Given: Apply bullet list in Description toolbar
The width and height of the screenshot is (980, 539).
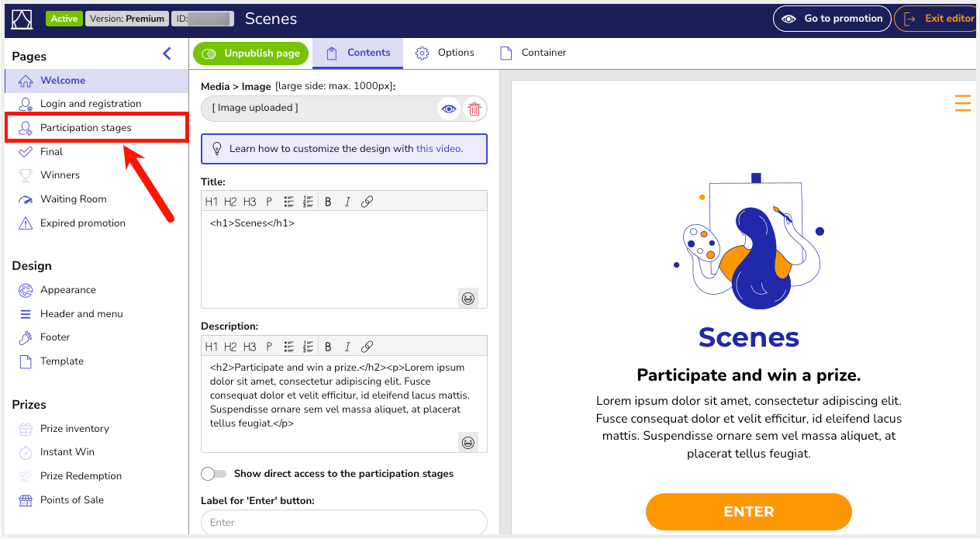Looking at the screenshot, I should (288, 347).
